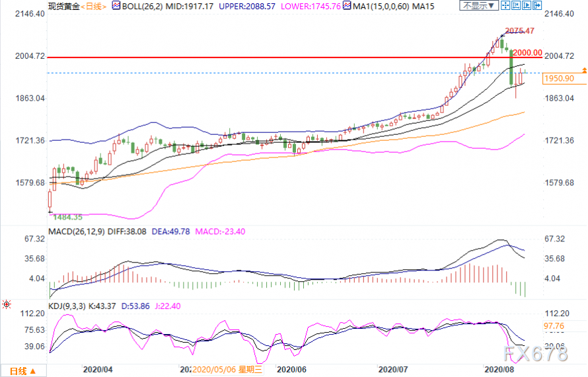The image size is (588, 377).
Task: Click the jump-to-latest arrow icon
Action: (537, 5)
